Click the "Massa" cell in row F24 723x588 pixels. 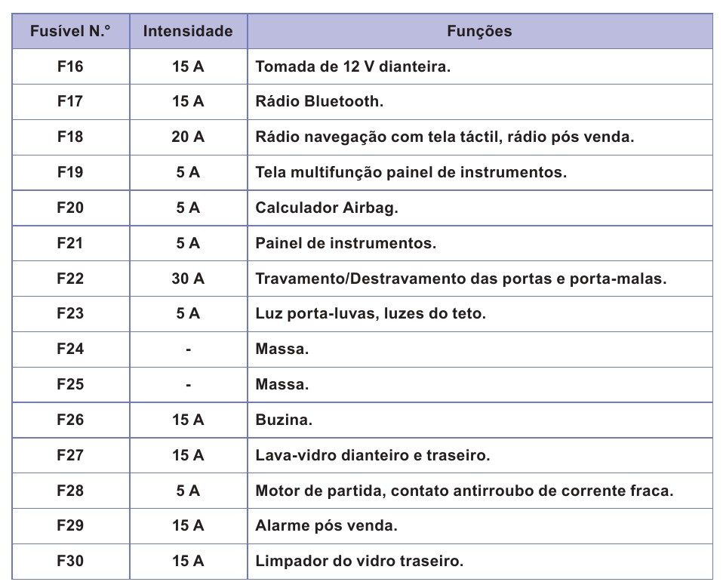pos(282,349)
